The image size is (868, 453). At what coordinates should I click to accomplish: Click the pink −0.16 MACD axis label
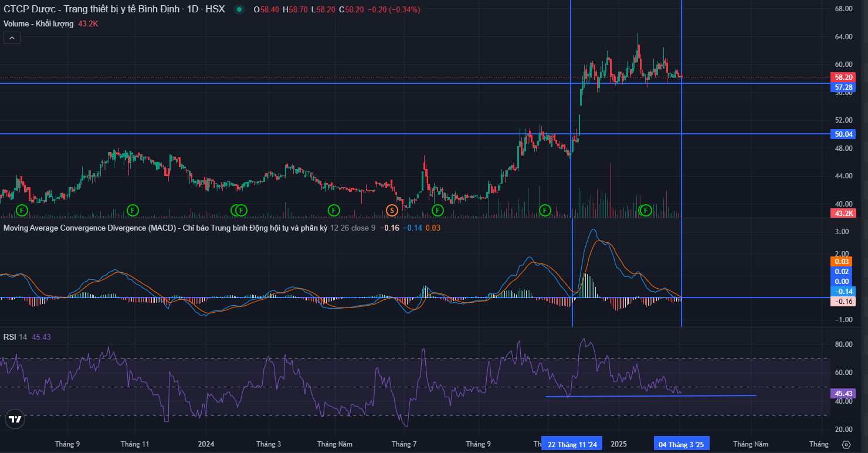[844, 301]
